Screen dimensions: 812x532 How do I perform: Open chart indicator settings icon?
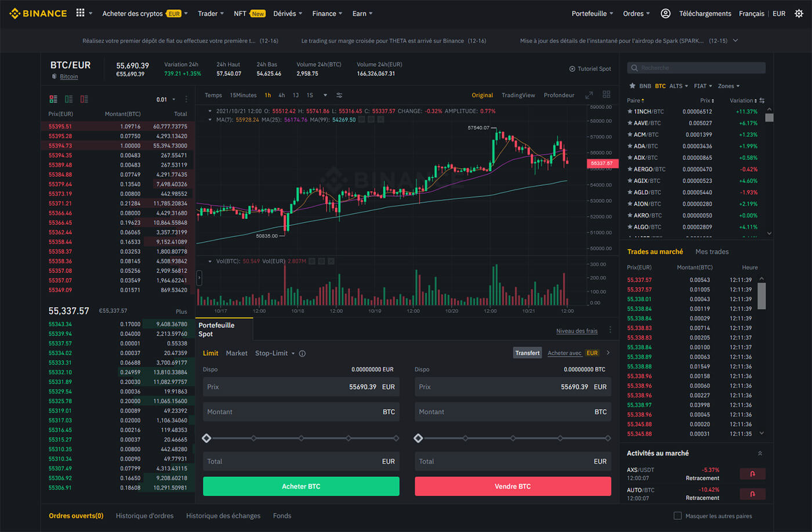pyautogui.click(x=339, y=95)
